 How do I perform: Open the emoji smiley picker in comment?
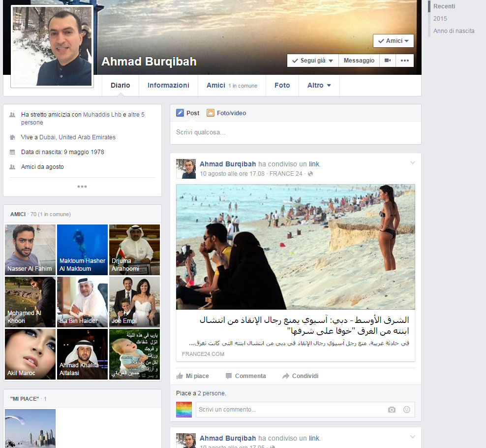click(406, 410)
